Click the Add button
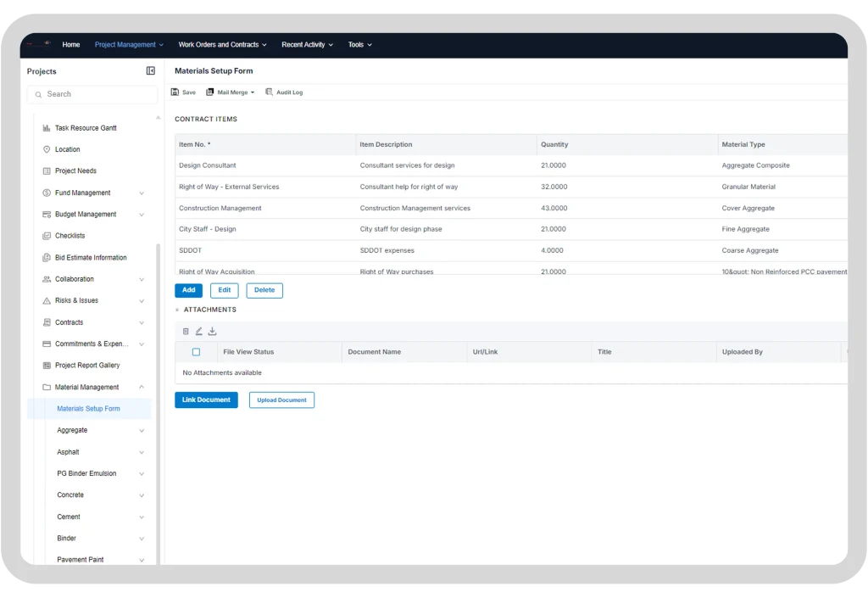 [189, 290]
